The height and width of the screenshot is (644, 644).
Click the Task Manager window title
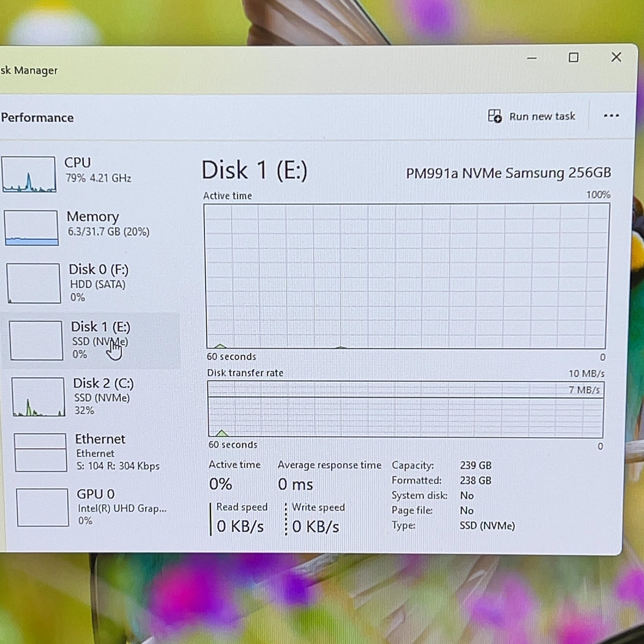pyautogui.click(x=29, y=70)
